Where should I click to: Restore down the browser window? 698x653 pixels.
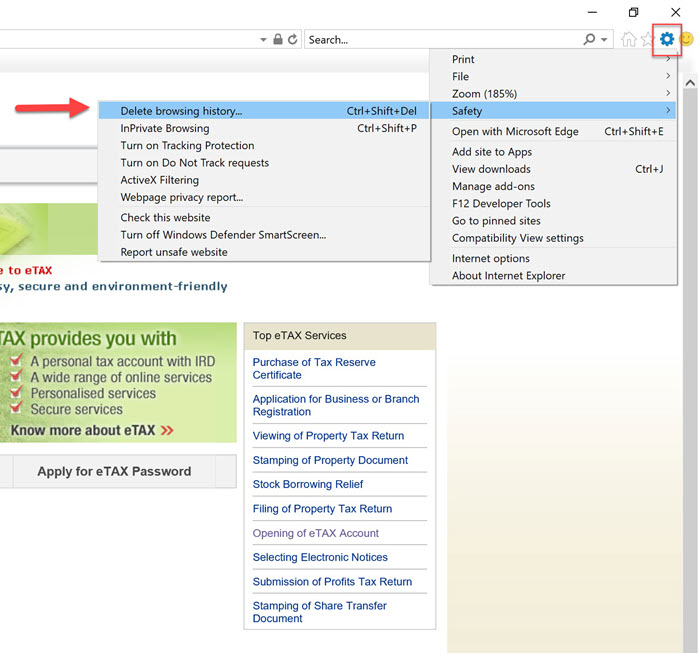(633, 12)
